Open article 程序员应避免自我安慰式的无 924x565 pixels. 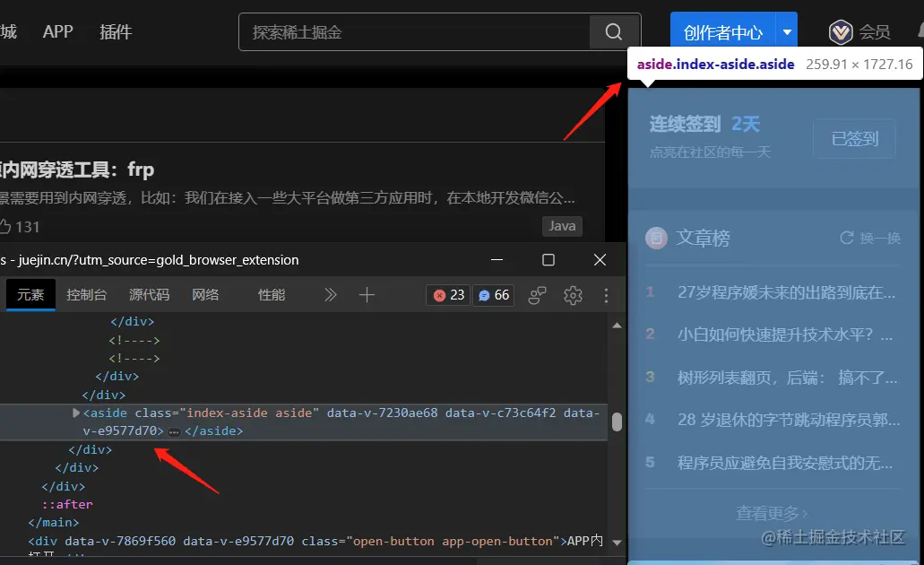tap(785, 463)
